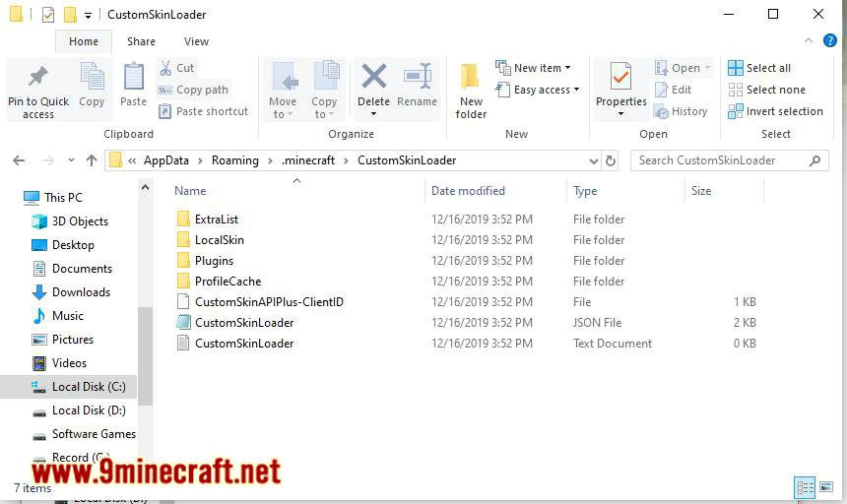Open the Move to menu
The image size is (847, 504).
point(283,90)
